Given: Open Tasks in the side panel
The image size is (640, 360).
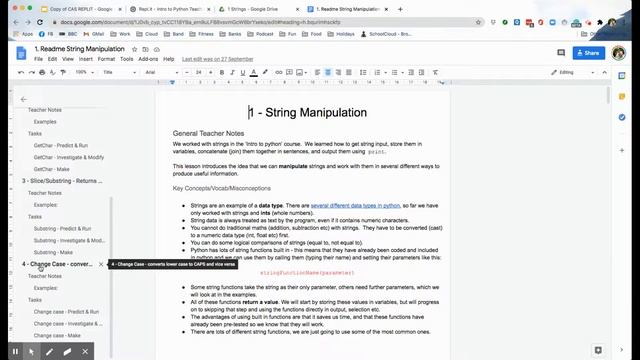Looking at the screenshot, I should pyautogui.click(x=622, y=117).
